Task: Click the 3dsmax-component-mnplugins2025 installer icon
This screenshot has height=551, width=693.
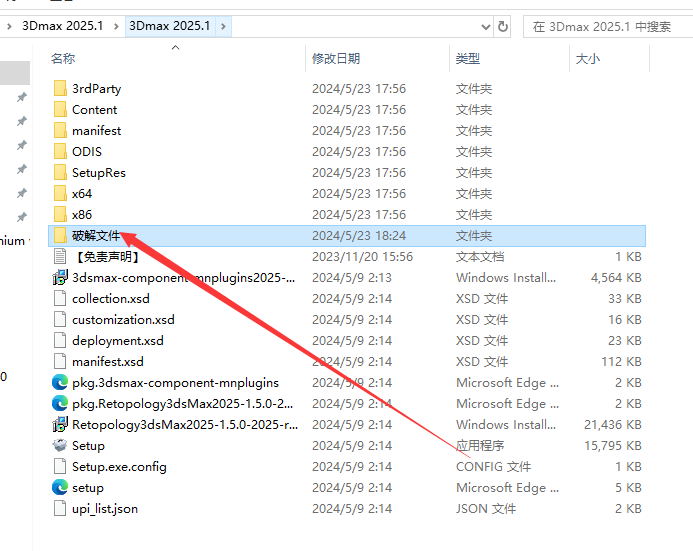Action: (x=60, y=277)
